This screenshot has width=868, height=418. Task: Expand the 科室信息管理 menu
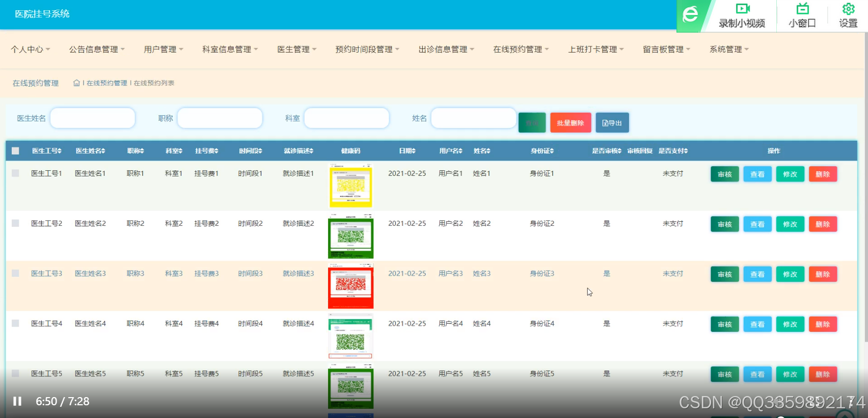click(x=230, y=49)
